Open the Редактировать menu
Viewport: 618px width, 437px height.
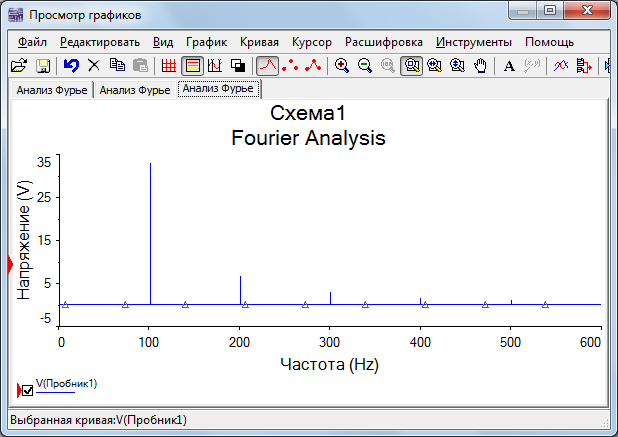pos(100,42)
